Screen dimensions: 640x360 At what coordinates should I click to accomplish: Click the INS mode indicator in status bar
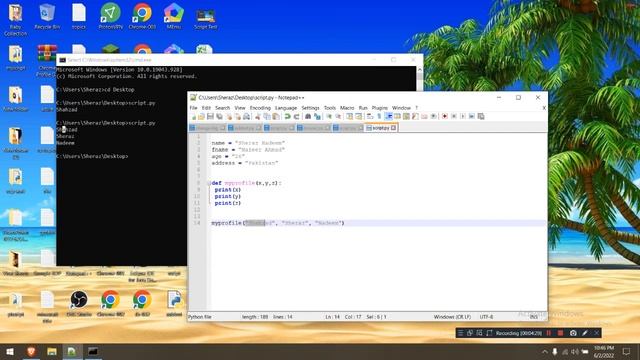click(x=533, y=317)
